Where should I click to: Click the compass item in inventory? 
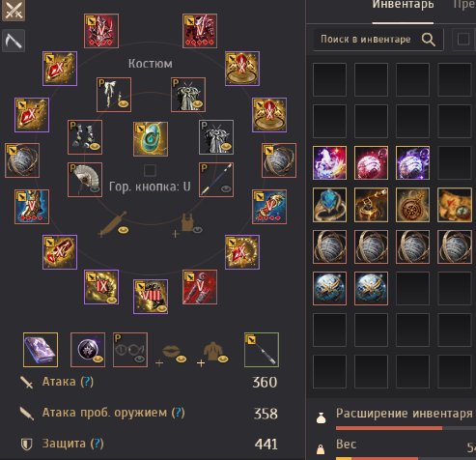click(412, 205)
